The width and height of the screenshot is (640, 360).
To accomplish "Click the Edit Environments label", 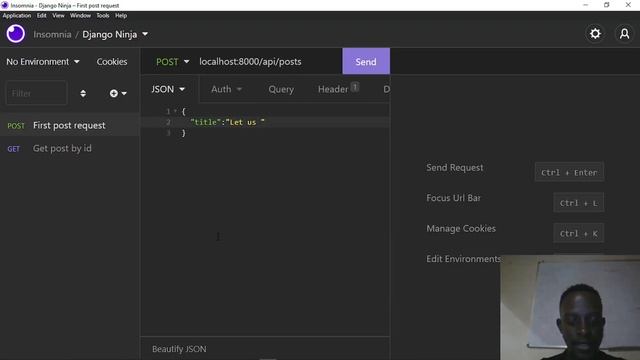I will coord(463,259).
